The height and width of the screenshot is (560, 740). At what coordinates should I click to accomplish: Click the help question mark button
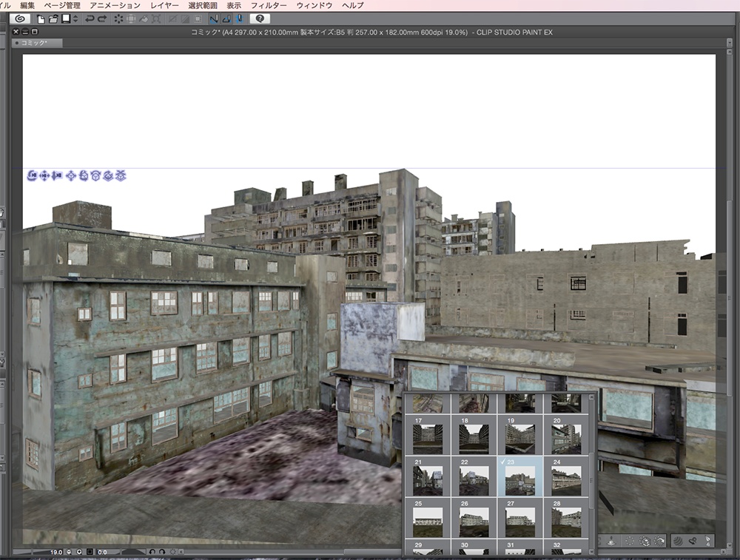(260, 18)
